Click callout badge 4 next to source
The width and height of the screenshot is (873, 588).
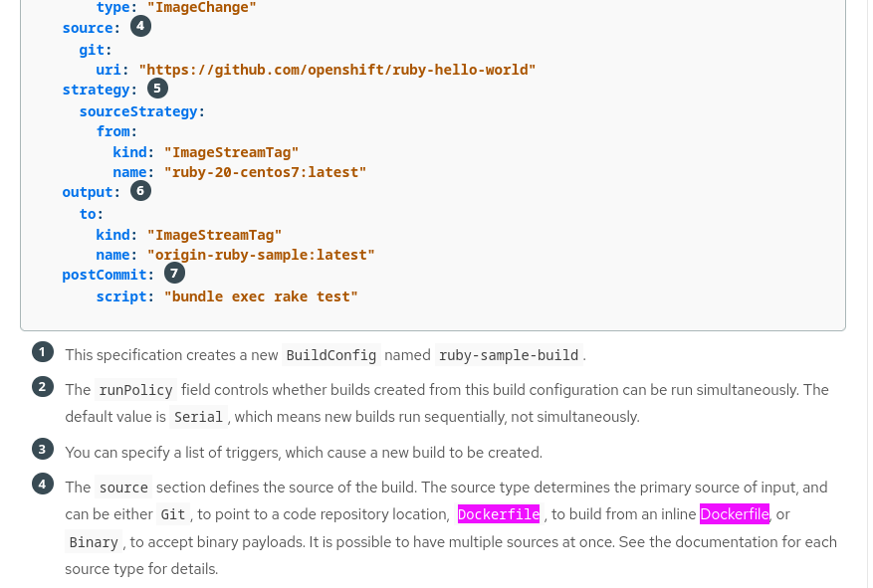coord(140,26)
